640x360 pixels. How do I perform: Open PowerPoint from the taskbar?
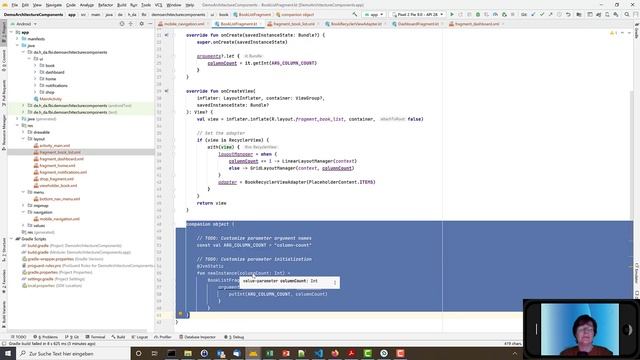tap(286, 353)
